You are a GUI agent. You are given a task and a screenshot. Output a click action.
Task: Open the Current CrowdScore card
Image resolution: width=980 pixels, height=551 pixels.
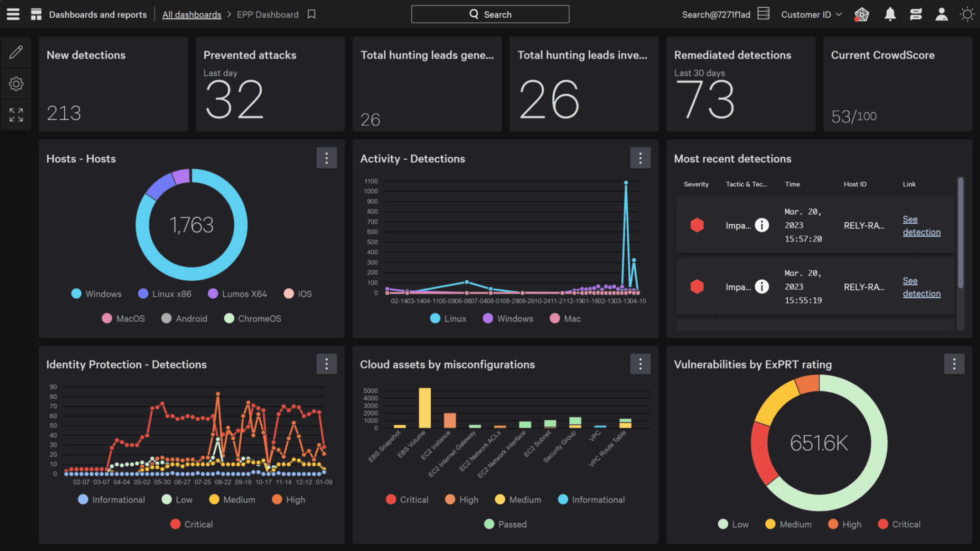(897, 84)
